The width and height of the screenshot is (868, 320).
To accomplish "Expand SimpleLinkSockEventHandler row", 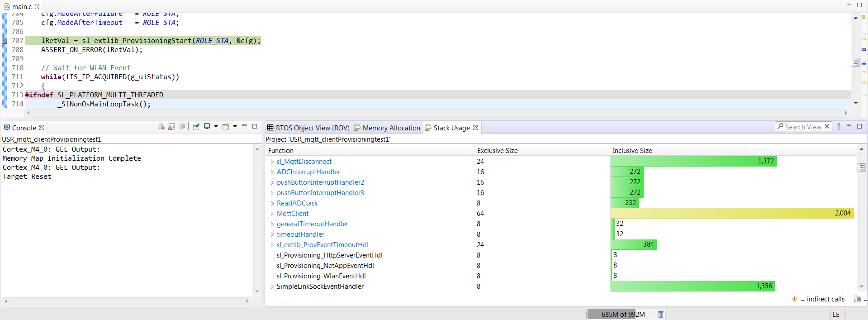I will point(272,287).
